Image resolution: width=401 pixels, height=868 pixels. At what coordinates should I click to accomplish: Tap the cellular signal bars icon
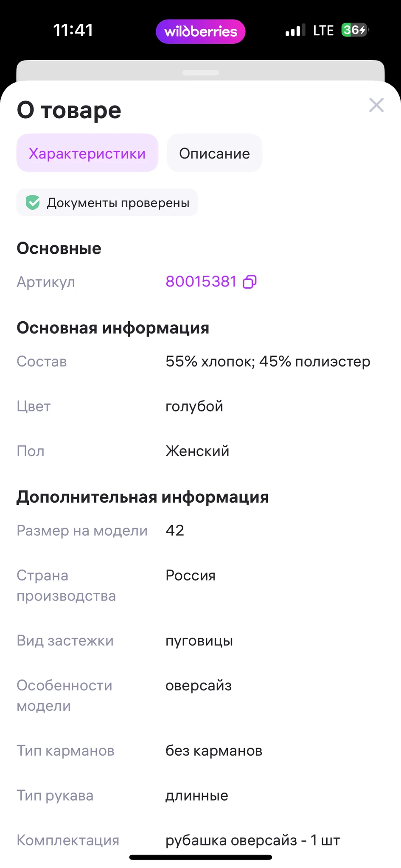coord(295,31)
